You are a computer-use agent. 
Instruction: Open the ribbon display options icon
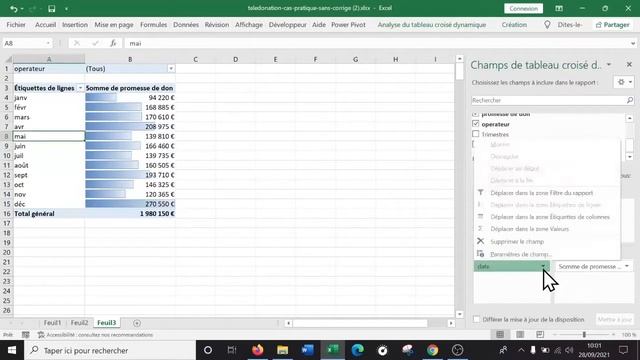click(x=559, y=9)
